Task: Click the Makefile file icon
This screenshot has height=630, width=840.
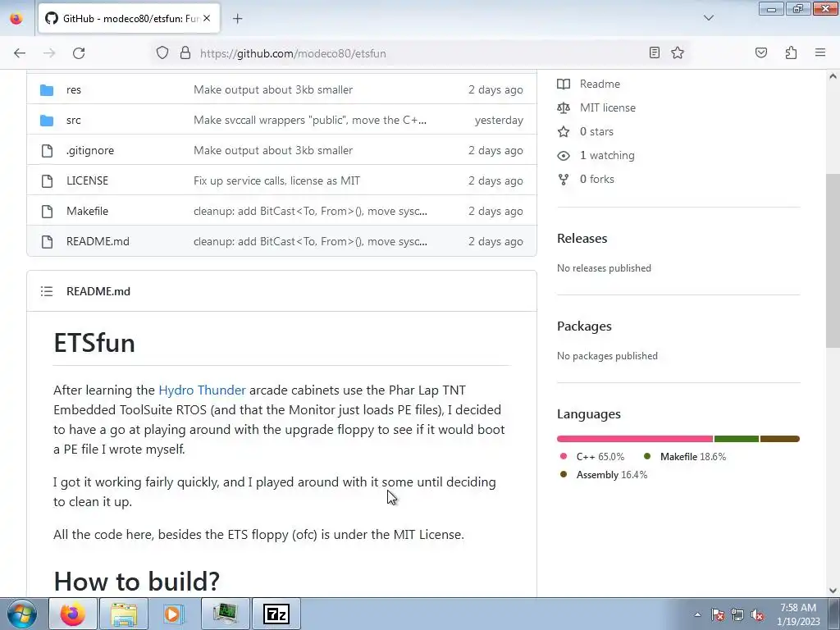Action: [47, 212]
